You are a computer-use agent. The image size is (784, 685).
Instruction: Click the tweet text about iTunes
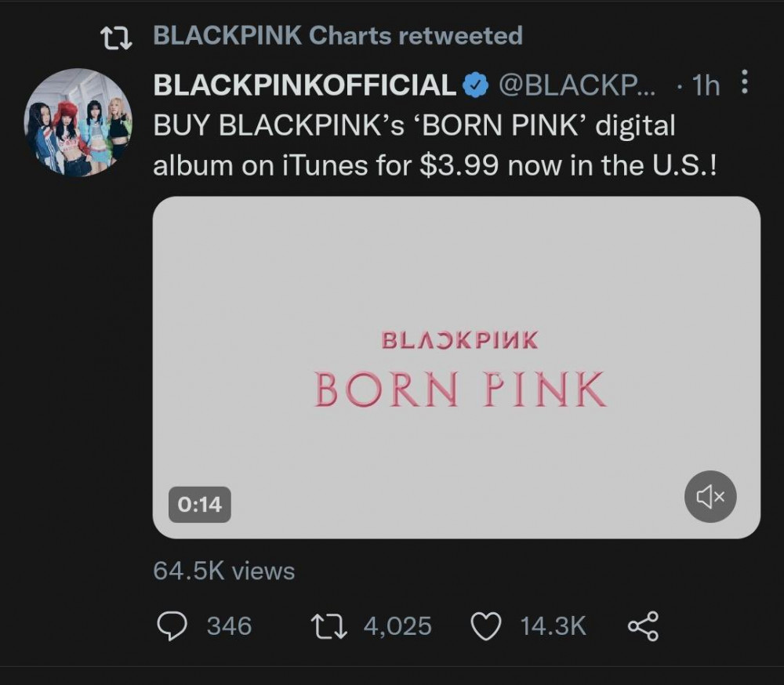[x=435, y=146]
